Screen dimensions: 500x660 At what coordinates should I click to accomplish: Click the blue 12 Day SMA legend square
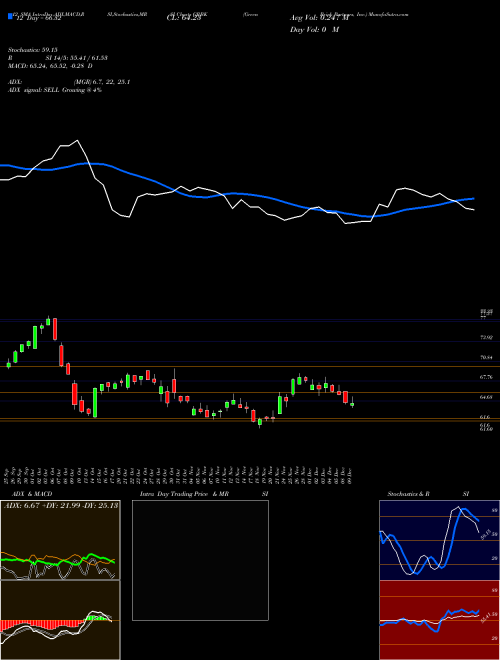coord(11,16)
